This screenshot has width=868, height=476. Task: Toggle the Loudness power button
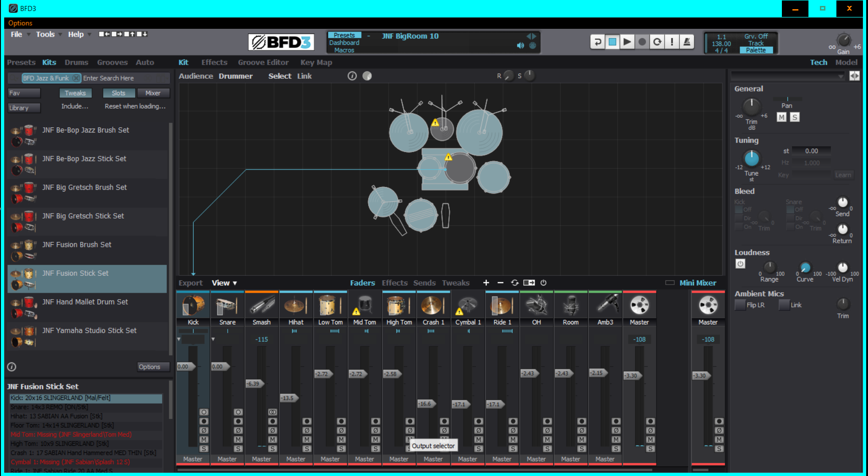pyautogui.click(x=740, y=264)
